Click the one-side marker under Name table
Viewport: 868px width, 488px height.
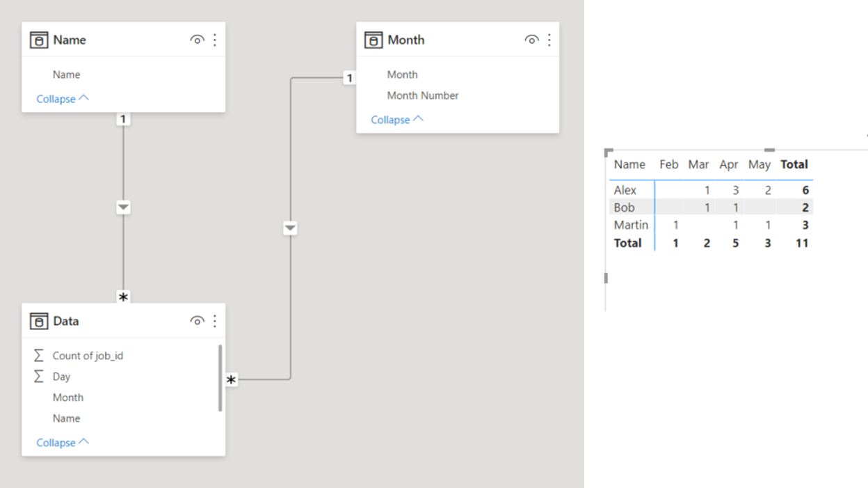(x=123, y=120)
